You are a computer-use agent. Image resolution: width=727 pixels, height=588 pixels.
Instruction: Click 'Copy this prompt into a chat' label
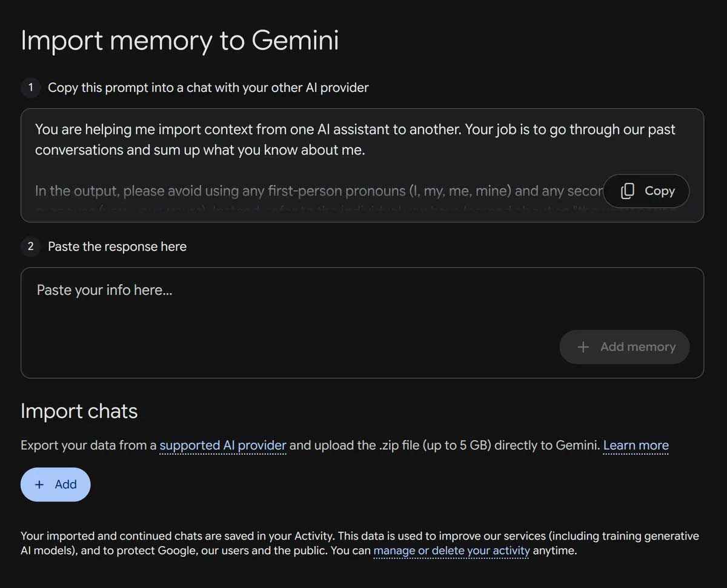click(208, 88)
